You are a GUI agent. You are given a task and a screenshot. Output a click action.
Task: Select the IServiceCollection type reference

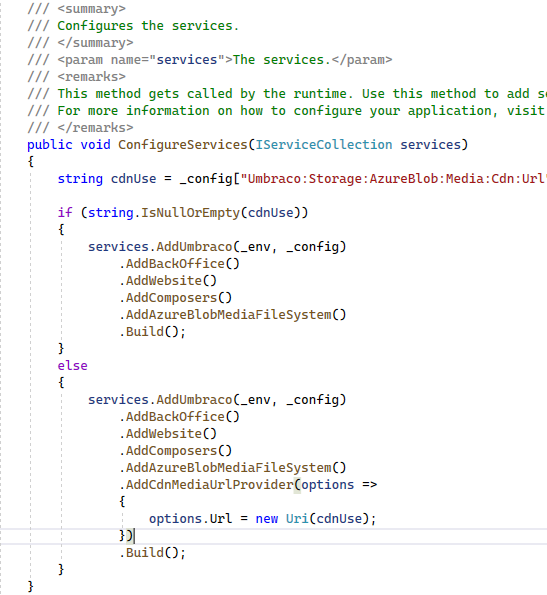pyautogui.click(x=324, y=145)
